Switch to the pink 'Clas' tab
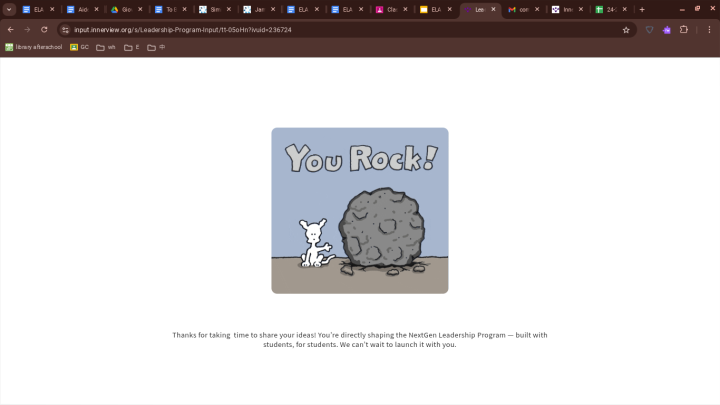This screenshot has height=405, width=720. pos(386,9)
